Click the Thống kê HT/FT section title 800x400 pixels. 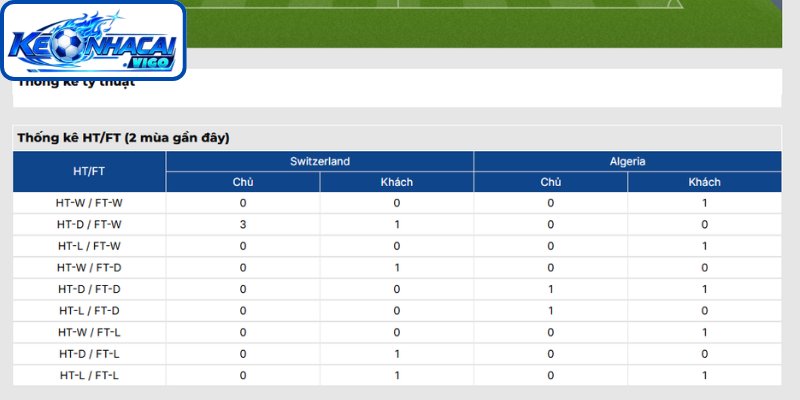[123, 138]
